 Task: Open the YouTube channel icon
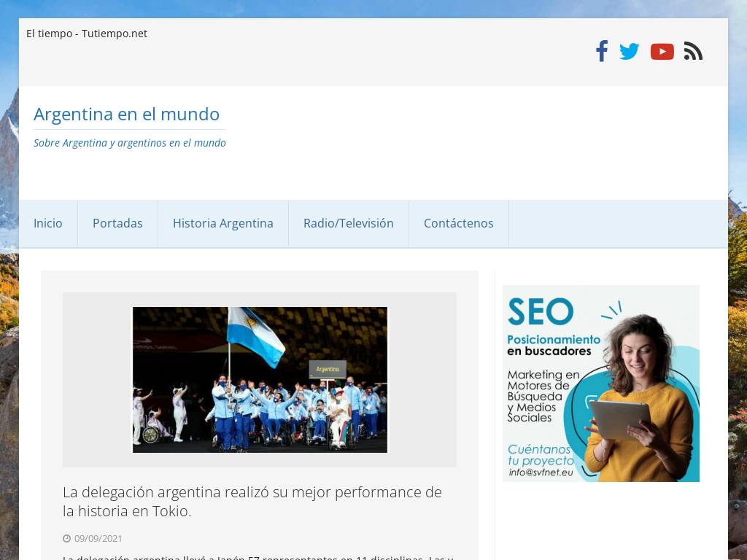point(662,52)
